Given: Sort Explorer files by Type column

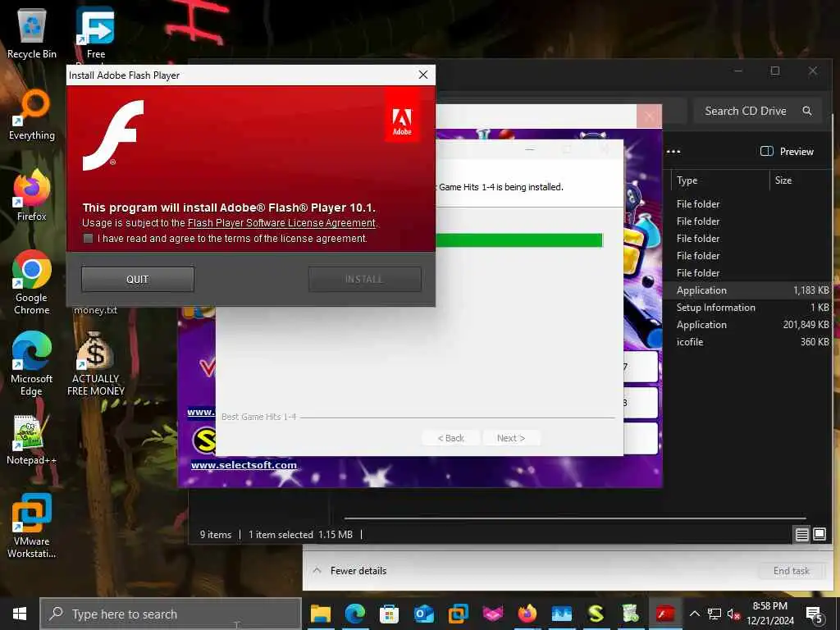Looking at the screenshot, I should [x=687, y=180].
